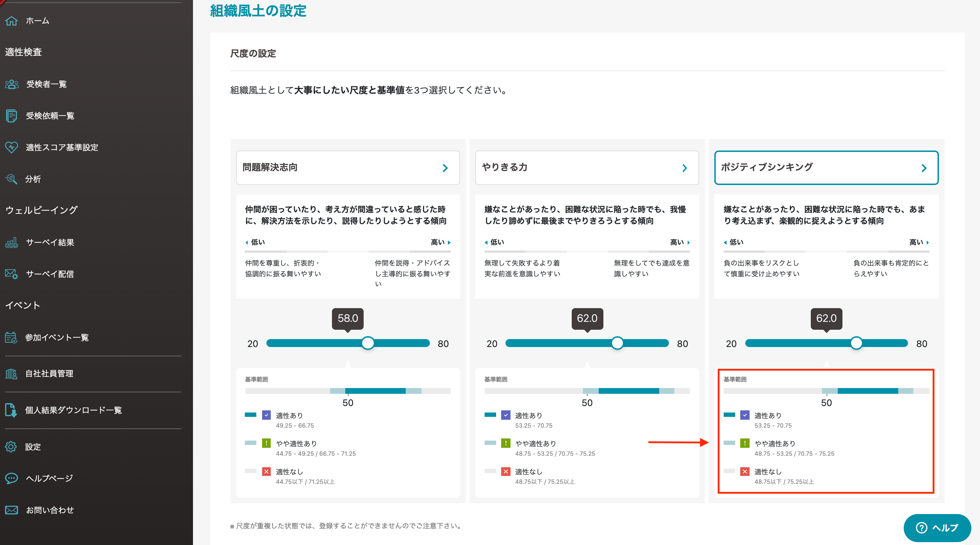Open the 設定 gear icon
This screenshot has height=545, width=980.
pyautogui.click(x=12, y=446)
